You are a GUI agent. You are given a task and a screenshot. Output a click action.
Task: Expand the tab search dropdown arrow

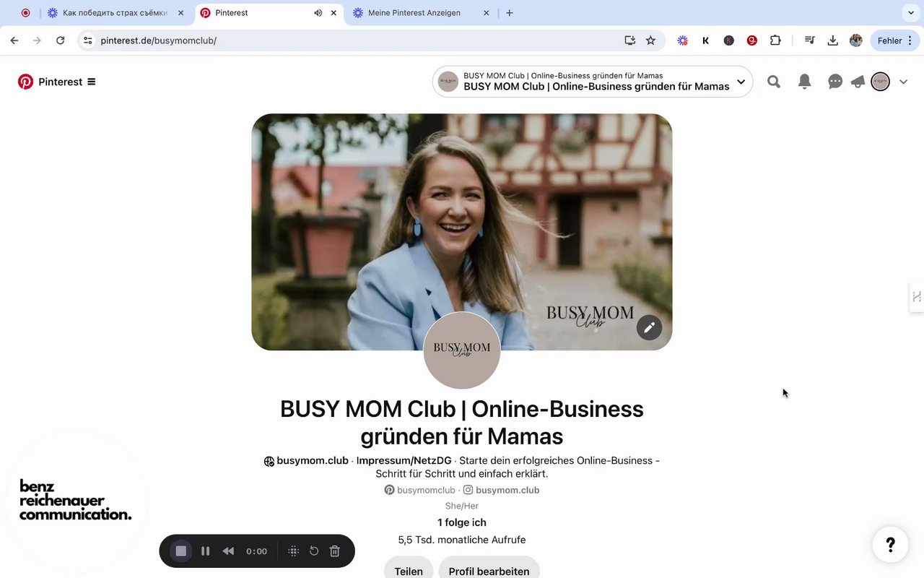910,13
